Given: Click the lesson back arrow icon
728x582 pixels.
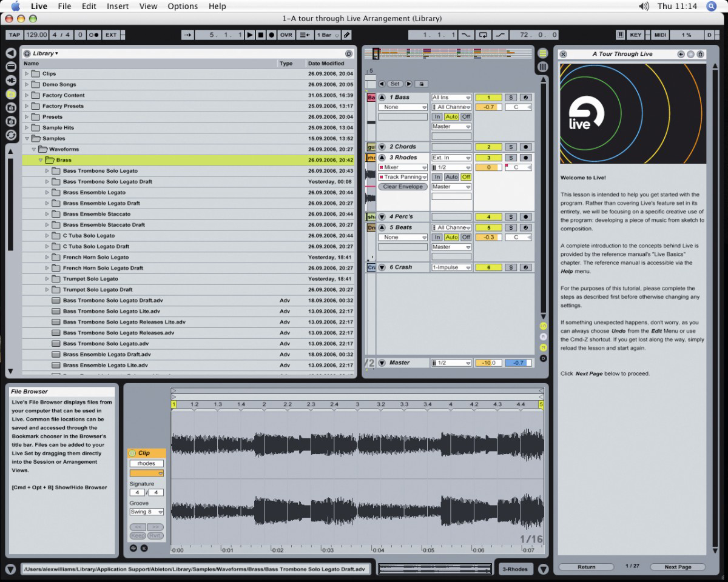Looking at the screenshot, I should [681, 54].
